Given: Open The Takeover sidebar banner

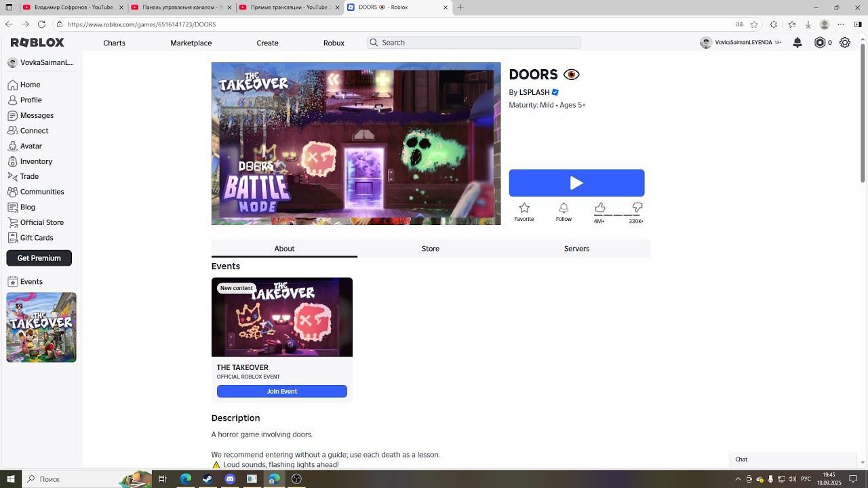Looking at the screenshot, I should point(41,327).
